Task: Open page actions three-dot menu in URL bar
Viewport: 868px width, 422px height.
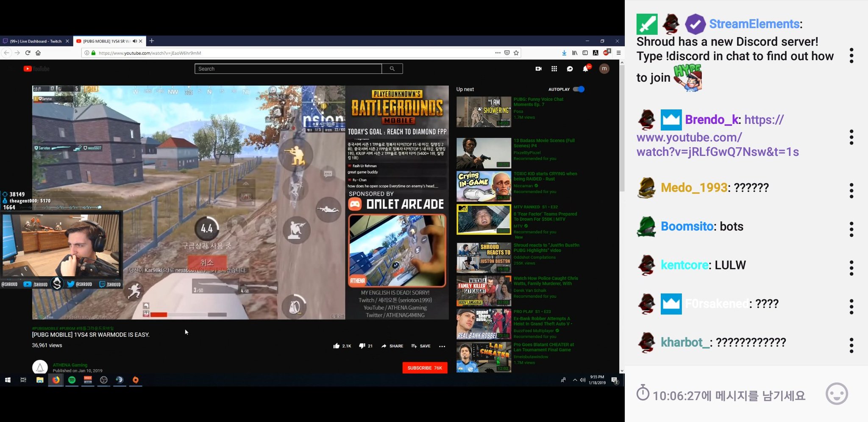Action: pyautogui.click(x=498, y=53)
